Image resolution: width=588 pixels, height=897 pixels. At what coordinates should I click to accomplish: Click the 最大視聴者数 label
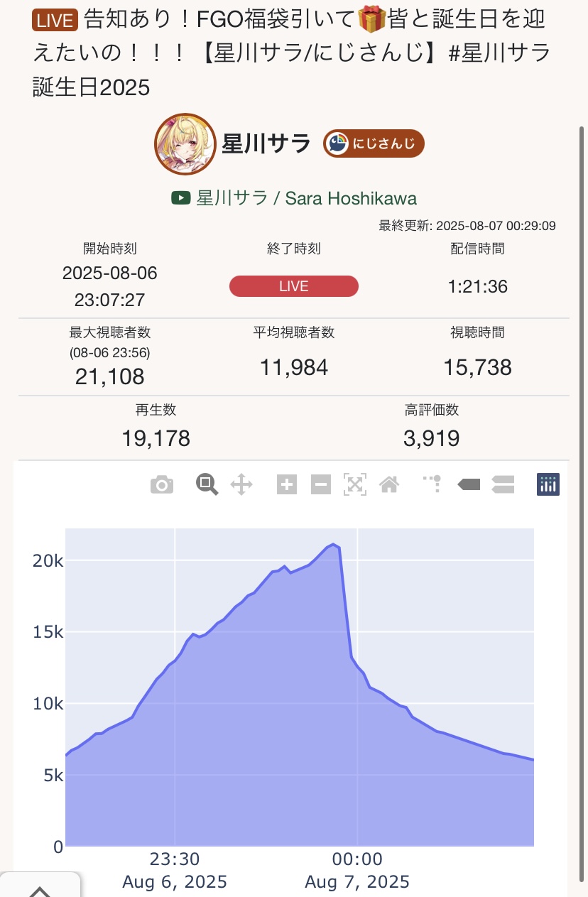click(110, 332)
